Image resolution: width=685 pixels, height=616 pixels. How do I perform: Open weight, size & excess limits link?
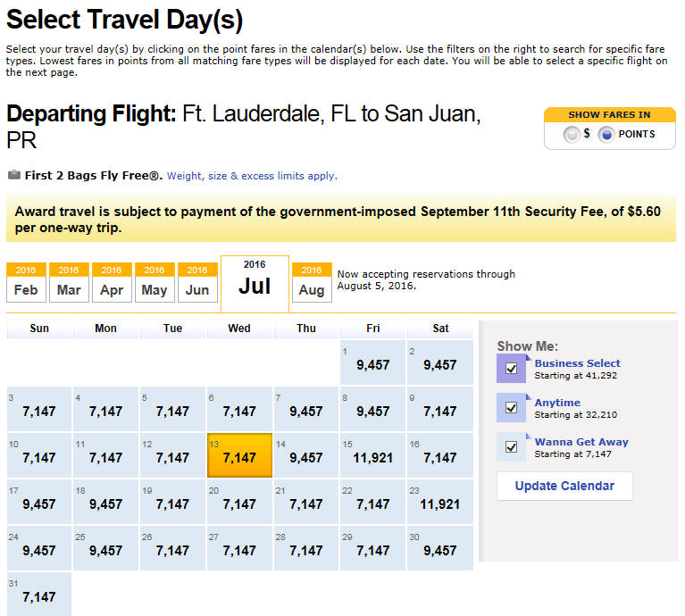[252, 176]
